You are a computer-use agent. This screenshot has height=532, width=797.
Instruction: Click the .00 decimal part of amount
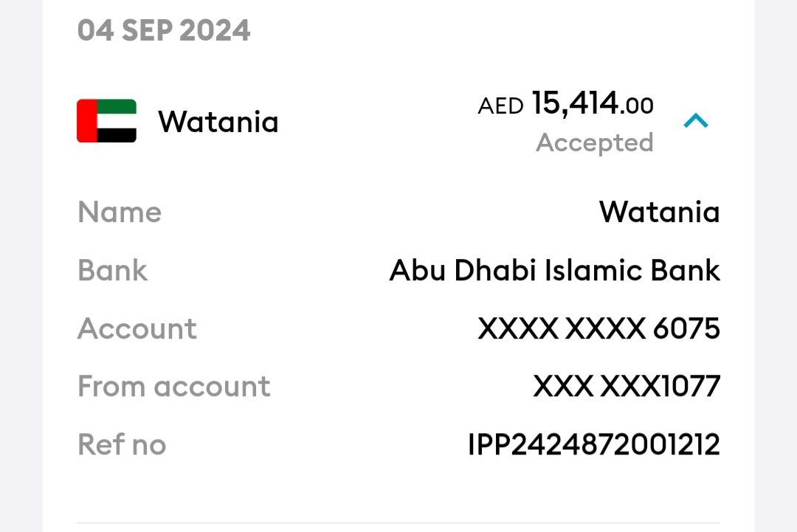(x=636, y=106)
